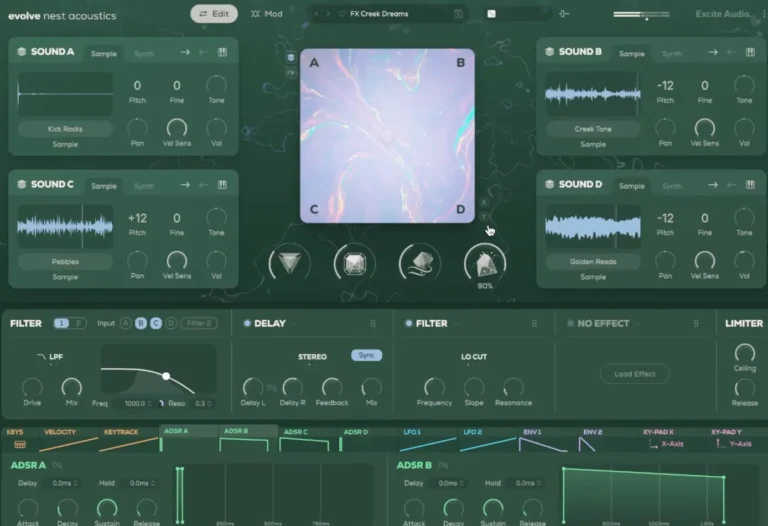Click Sound D next-sample right arrow
The height and width of the screenshot is (526, 768).
(x=713, y=185)
